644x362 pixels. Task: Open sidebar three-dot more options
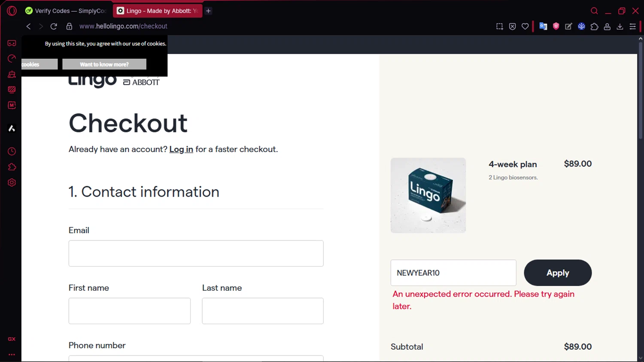coord(12,355)
